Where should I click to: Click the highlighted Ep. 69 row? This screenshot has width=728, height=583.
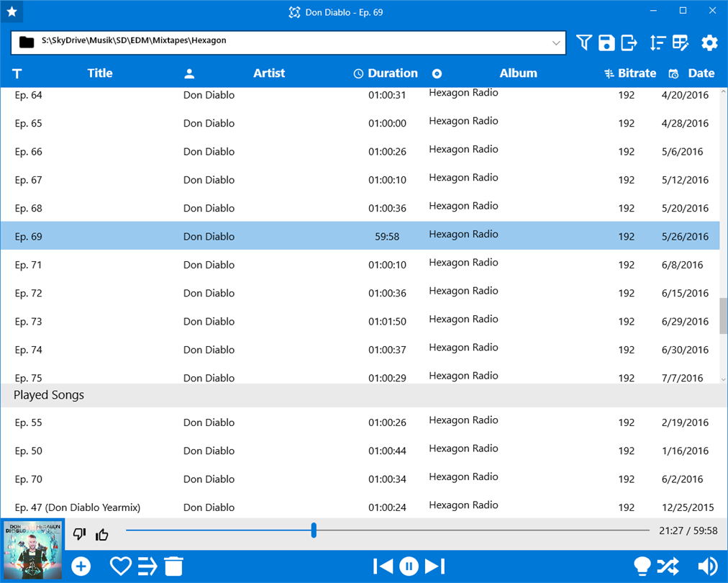[360, 236]
